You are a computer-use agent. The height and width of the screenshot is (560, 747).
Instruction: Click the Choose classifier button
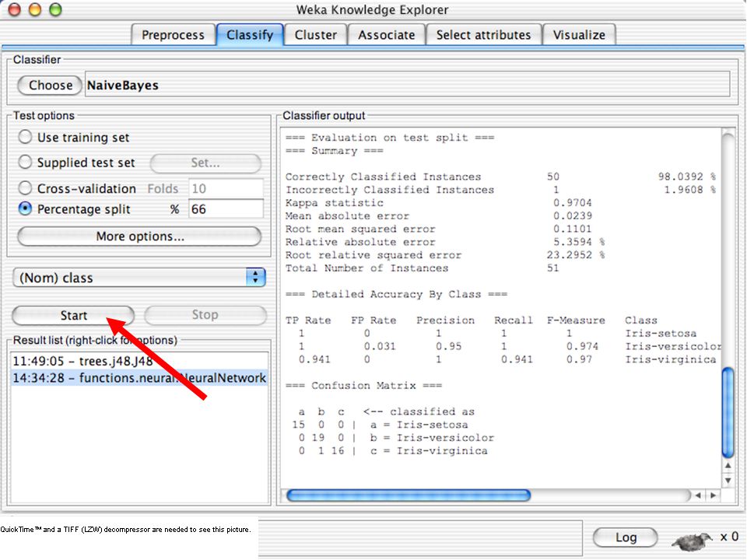(50, 86)
